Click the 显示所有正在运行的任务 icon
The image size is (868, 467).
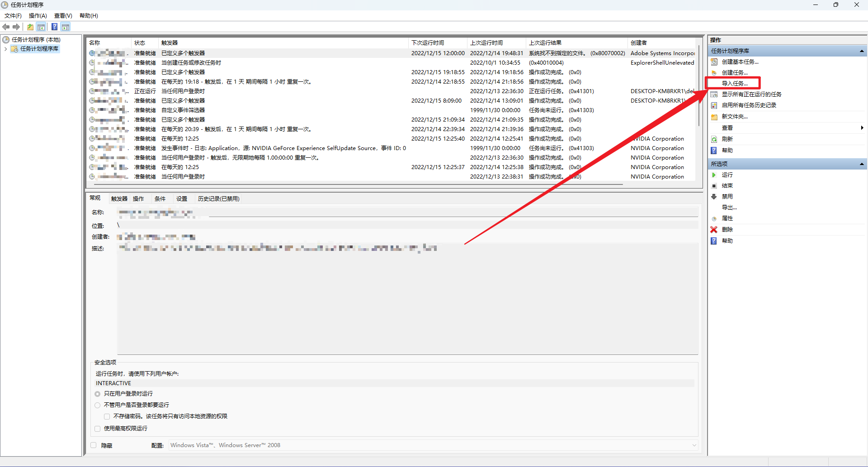tap(714, 94)
